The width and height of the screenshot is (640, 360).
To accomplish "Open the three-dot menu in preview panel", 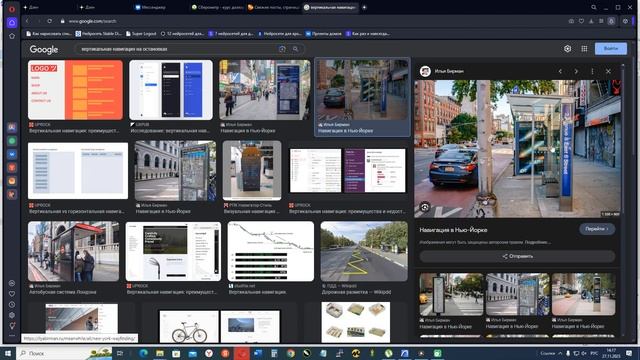I will click(x=592, y=71).
